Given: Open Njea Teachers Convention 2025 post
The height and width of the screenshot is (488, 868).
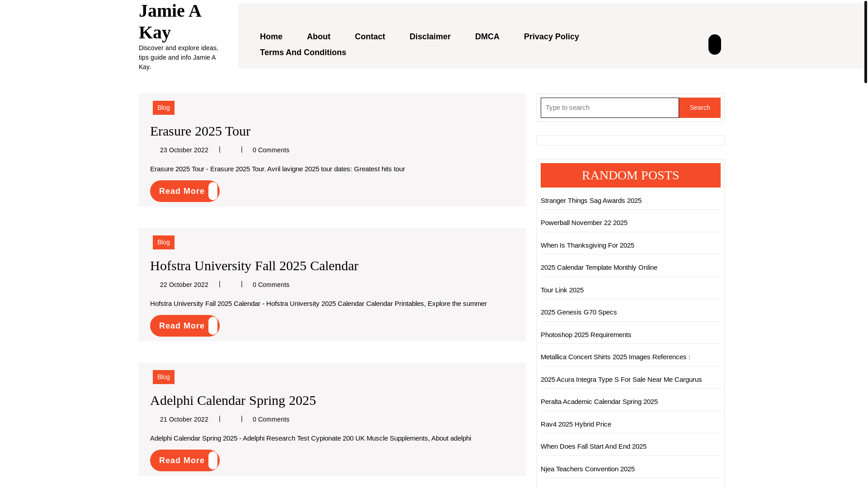Looking at the screenshot, I should tap(588, 469).
